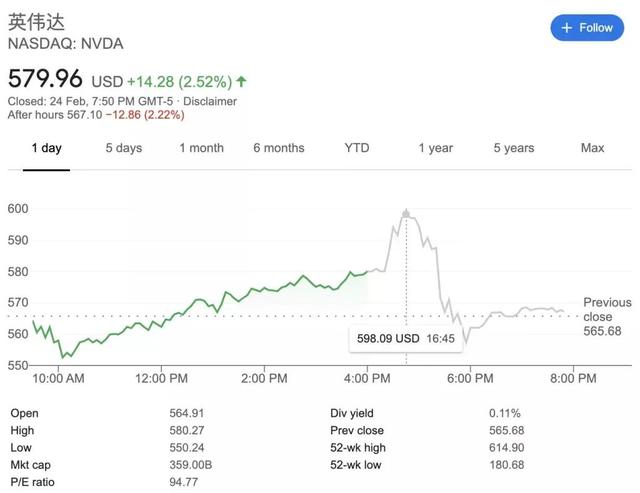Viewport: 640px width, 493px height.
Task: Click the P/E ratio label
Action: click(32, 482)
